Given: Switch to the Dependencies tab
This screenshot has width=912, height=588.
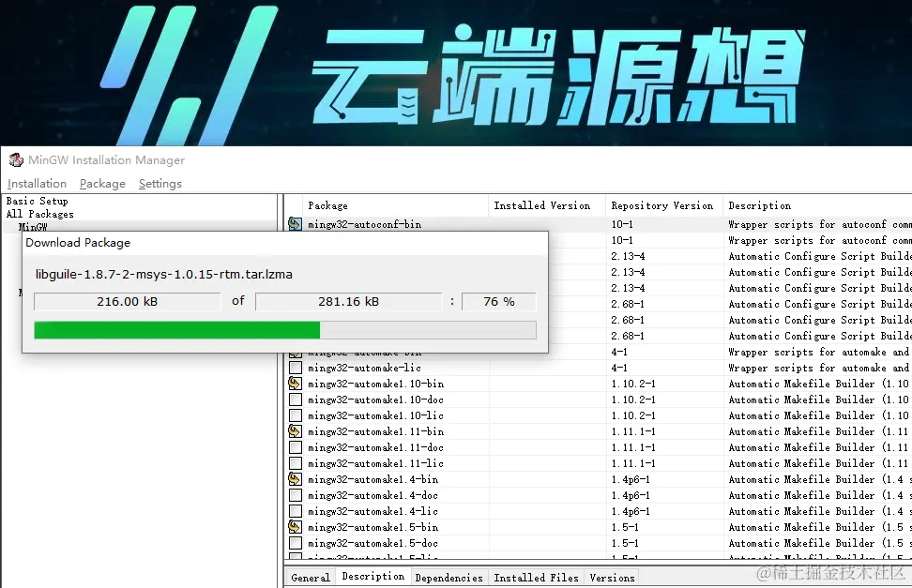Looking at the screenshot, I should 448,578.
